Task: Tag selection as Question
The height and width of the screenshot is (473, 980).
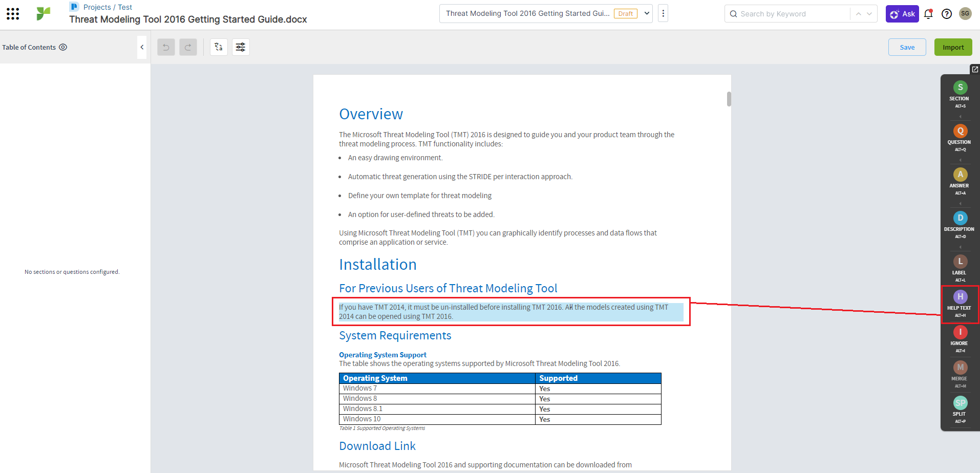Action: pyautogui.click(x=960, y=138)
